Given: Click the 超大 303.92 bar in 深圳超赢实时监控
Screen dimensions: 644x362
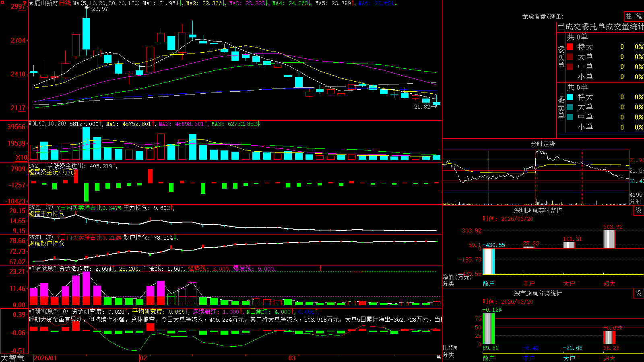Looking at the screenshot, I should coord(609,239).
